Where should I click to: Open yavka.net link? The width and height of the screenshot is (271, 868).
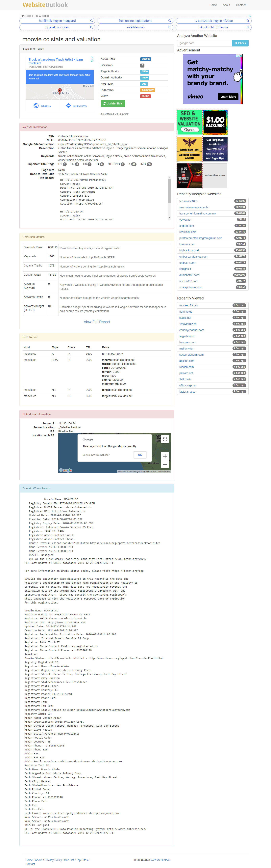185,220
